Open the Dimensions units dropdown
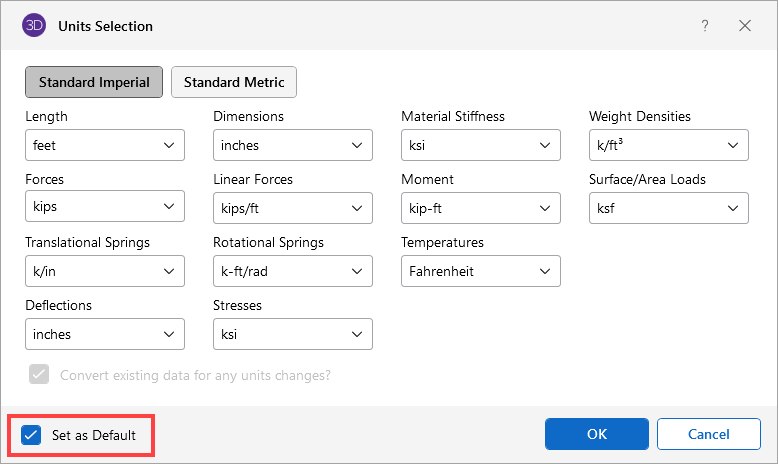This screenshot has height=464, width=778. pos(293,145)
